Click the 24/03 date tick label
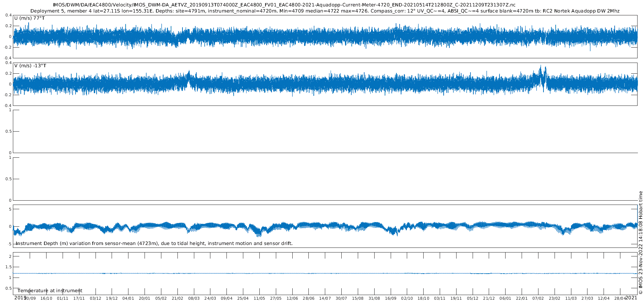Image resolution: width=644 pixels, height=304 pixels. pos(210,298)
